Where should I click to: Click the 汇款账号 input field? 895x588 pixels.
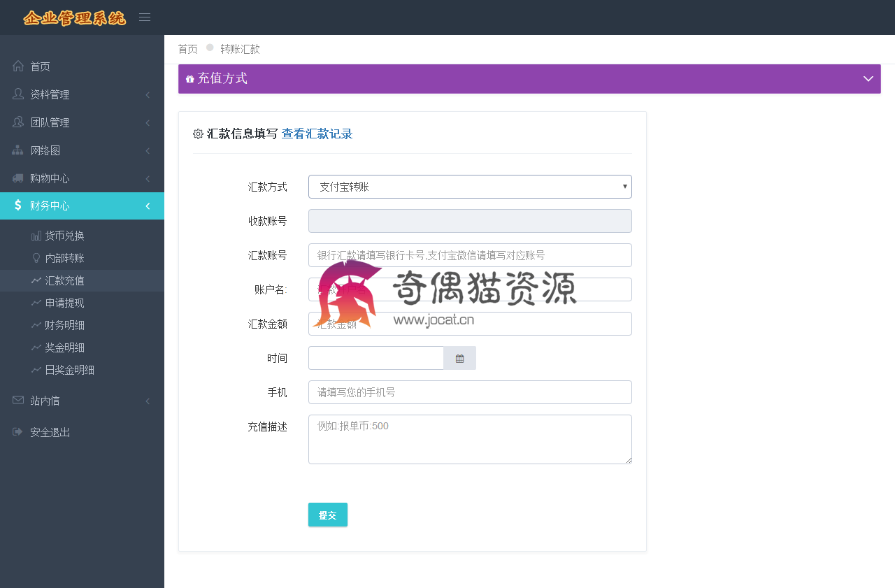tap(470, 255)
